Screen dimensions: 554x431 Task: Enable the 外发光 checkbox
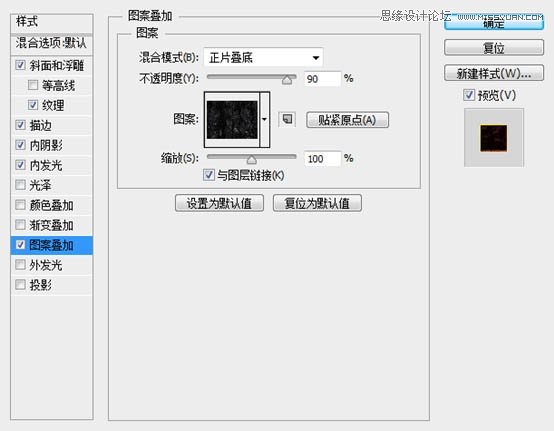(x=20, y=265)
